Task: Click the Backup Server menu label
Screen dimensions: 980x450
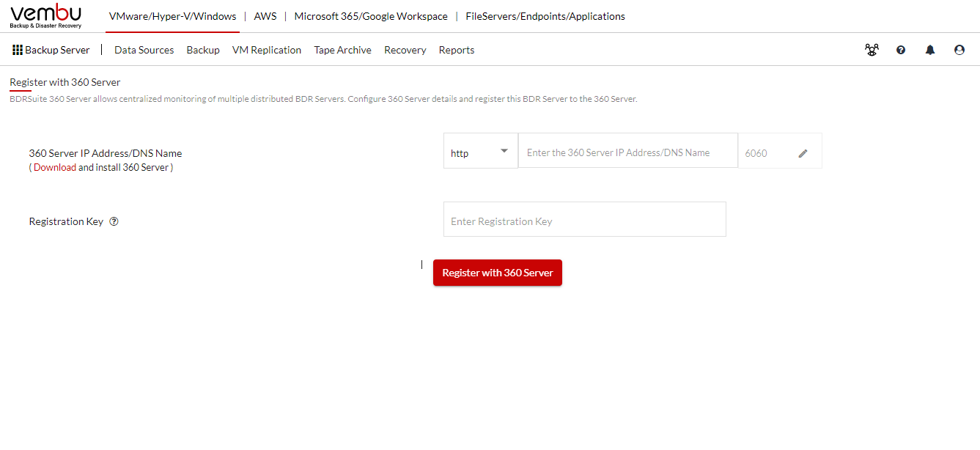Action: [57, 50]
